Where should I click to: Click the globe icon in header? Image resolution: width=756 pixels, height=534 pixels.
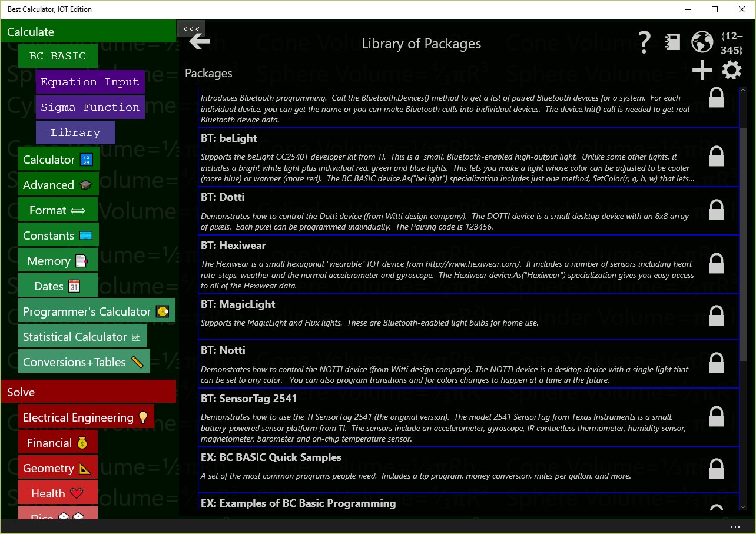[x=702, y=42]
